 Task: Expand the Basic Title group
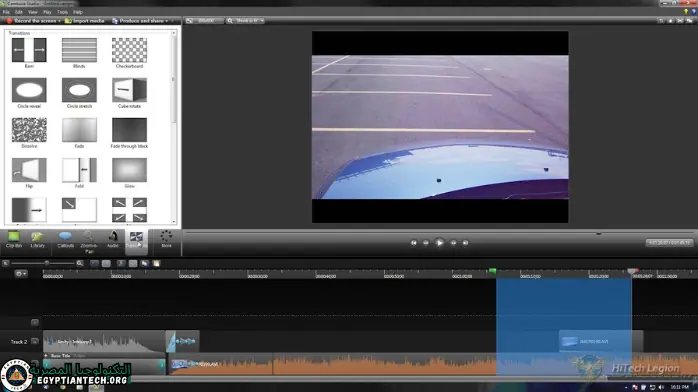pyautogui.click(x=45, y=356)
